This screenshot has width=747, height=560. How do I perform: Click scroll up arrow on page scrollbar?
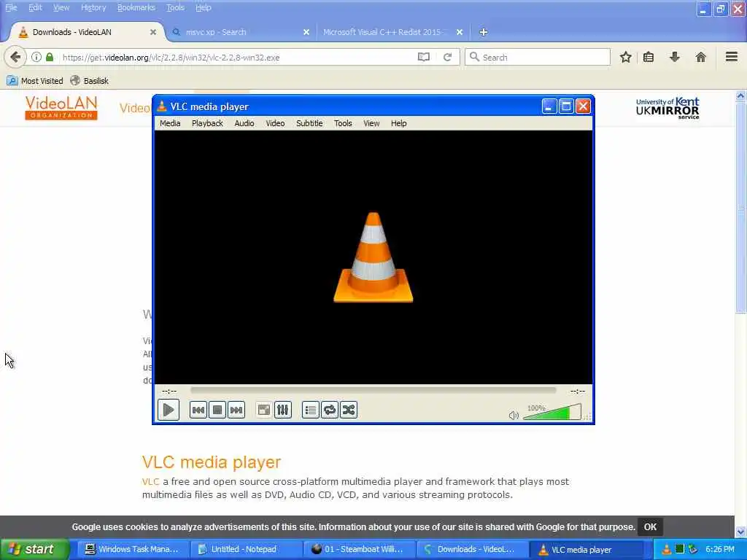coord(740,96)
